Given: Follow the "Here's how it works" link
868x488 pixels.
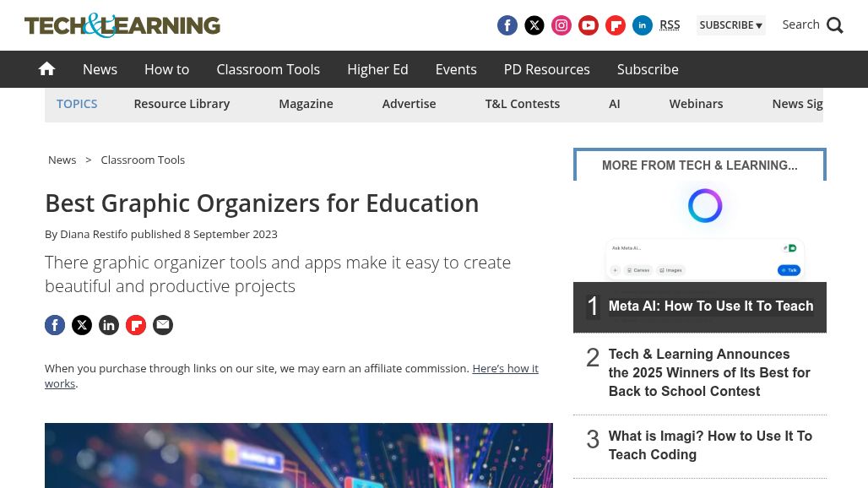Looking at the screenshot, I should (505, 369).
